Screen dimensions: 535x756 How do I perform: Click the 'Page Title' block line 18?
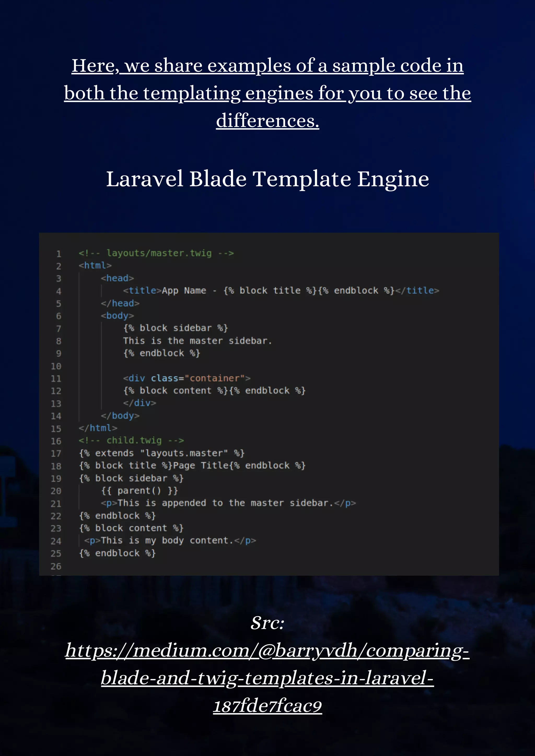(192, 466)
